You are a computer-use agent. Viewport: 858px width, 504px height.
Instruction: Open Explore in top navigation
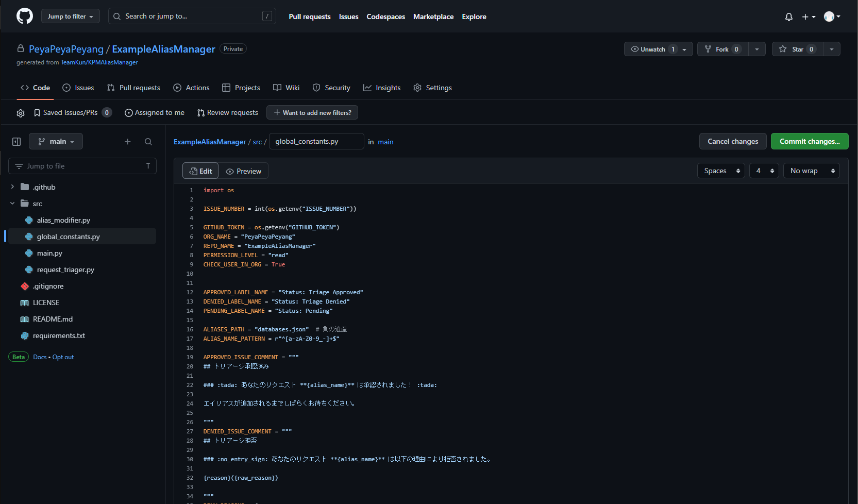(x=474, y=16)
